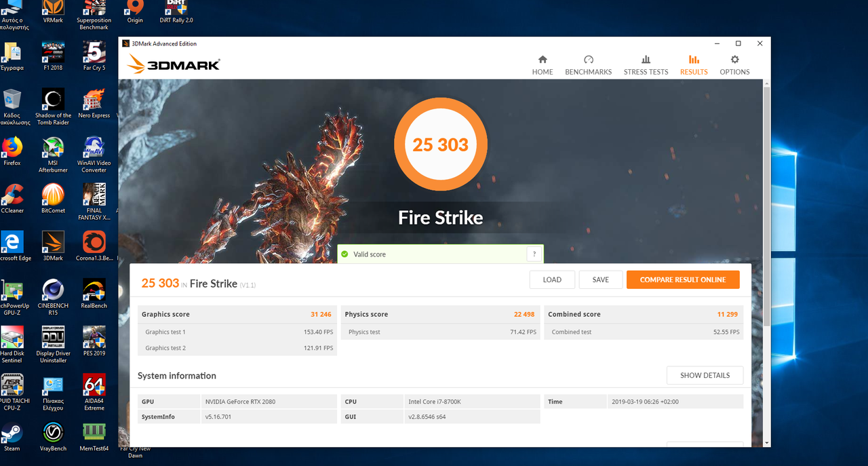The image size is (868, 466).
Task: Open the Hard Disk Sentinel icon
Action: coord(12,345)
